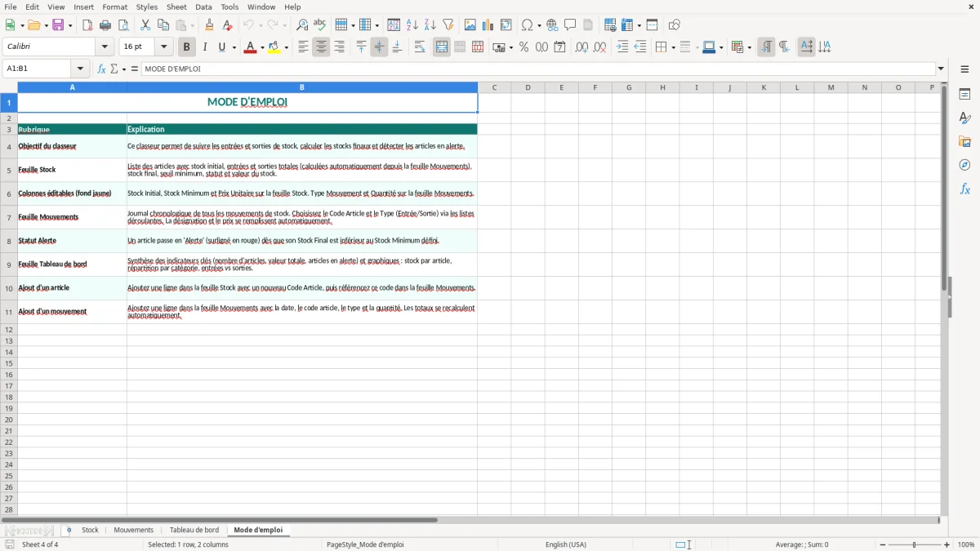Image resolution: width=980 pixels, height=551 pixels.
Task: Run the spelling check
Action: (x=319, y=25)
